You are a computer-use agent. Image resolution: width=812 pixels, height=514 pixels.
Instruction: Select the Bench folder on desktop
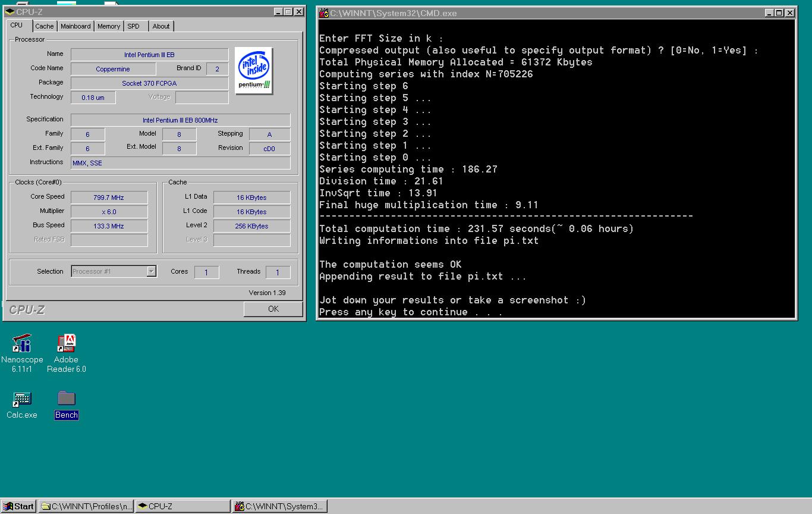click(67, 405)
